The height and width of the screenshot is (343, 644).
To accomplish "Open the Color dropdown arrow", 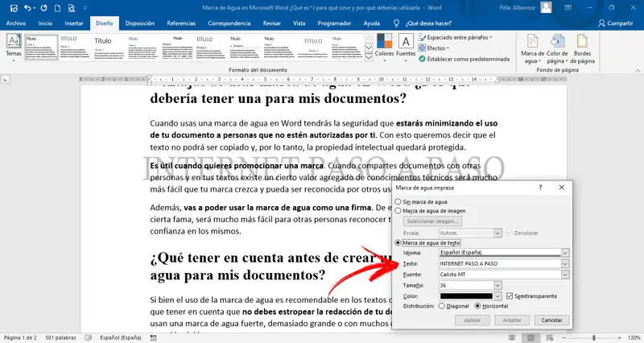I will coord(497,295).
